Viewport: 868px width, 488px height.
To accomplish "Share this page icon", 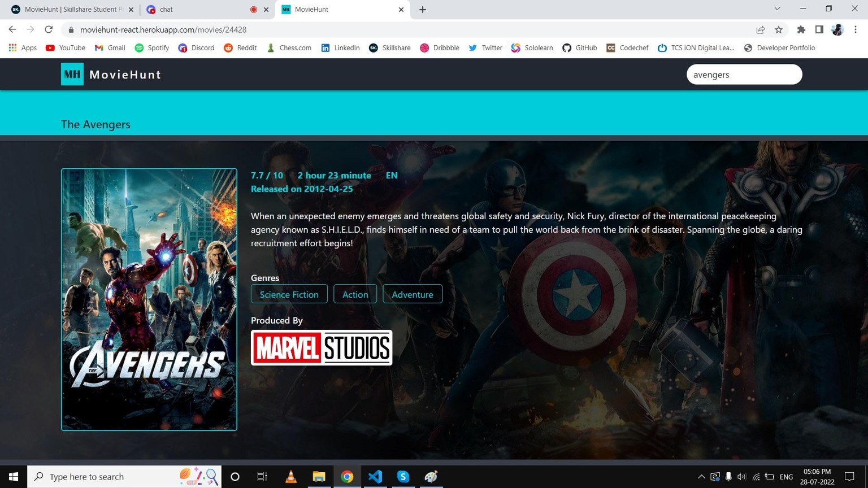I will tap(761, 30).
